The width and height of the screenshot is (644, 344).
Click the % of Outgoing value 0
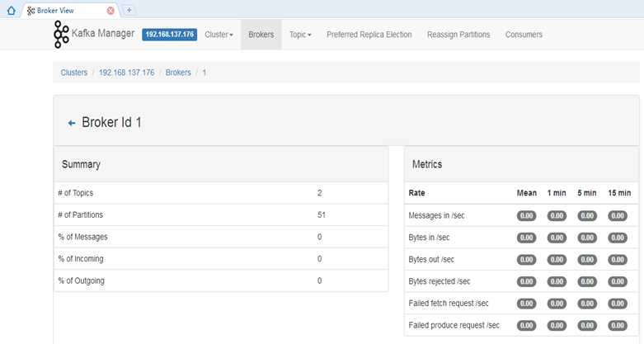(x=320, y=280)
